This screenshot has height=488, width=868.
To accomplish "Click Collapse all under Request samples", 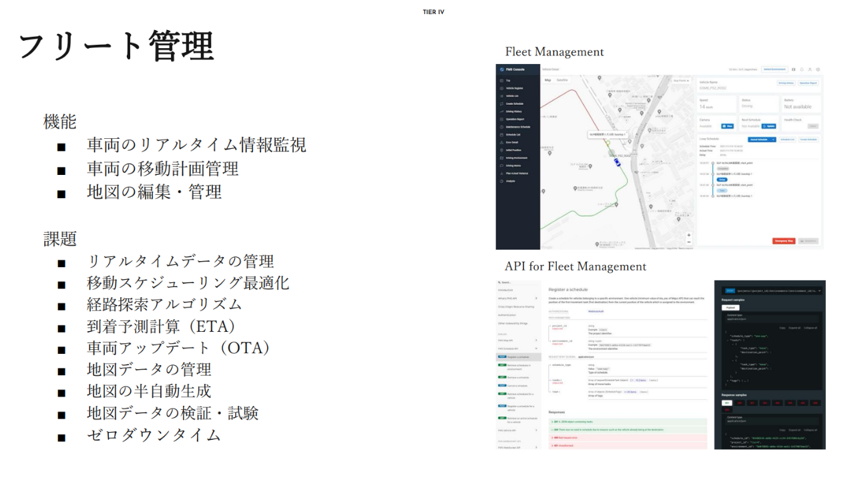I will point(810,328).
